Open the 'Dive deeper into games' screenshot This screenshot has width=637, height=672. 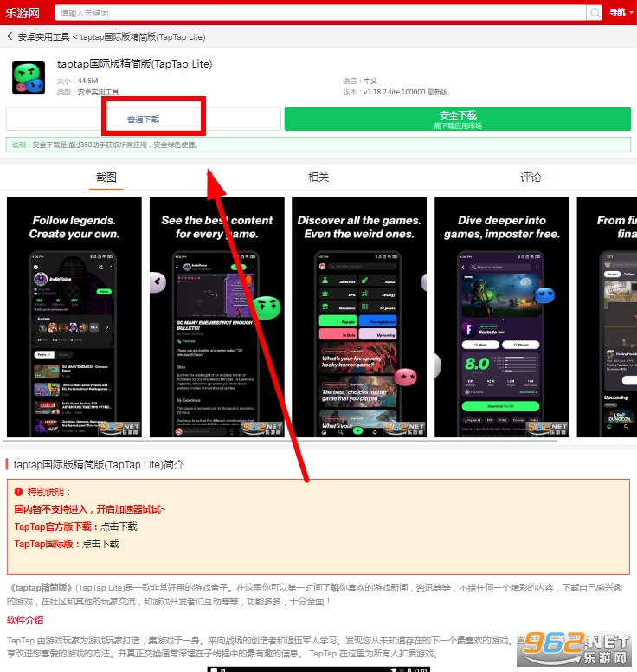pyautogui.click(x=502, y=317)
